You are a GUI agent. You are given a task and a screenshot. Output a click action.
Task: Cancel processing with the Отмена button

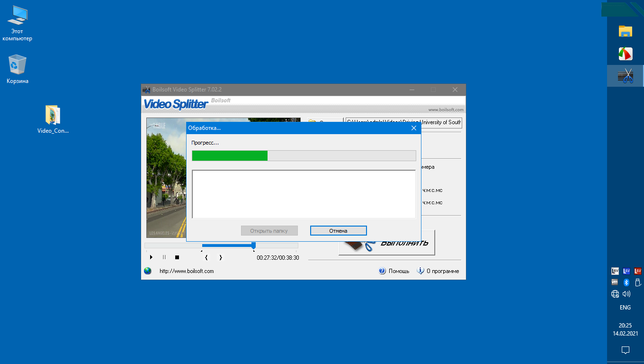pos(338,231)
